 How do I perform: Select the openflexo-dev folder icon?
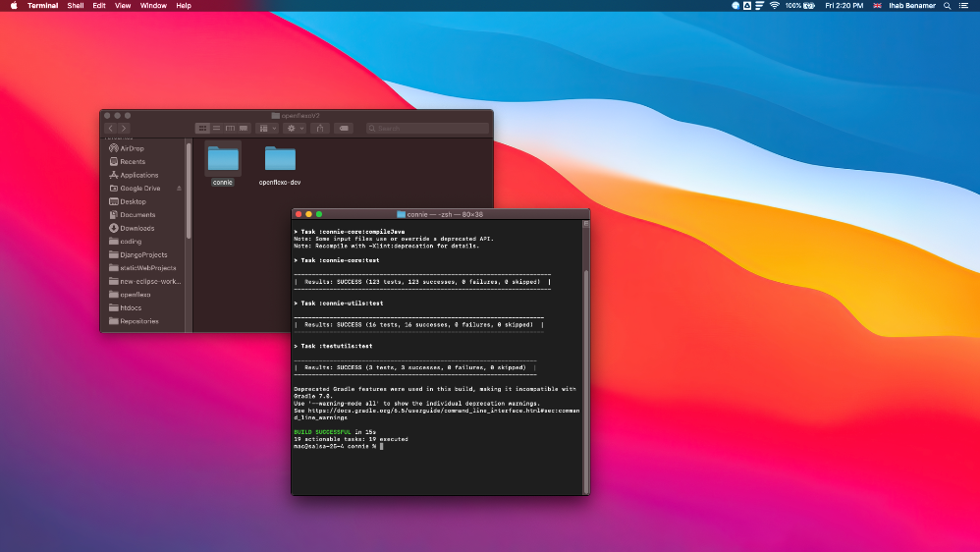click(280, 159)
